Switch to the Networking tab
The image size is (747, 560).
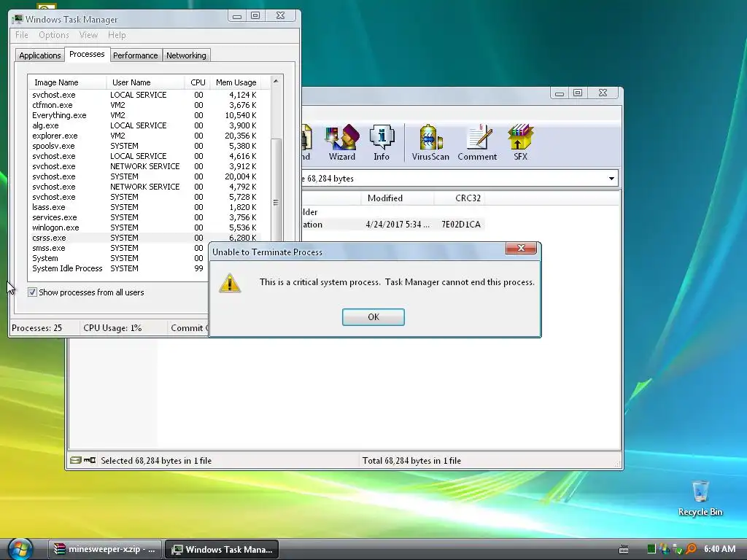(x=186, y=55)
